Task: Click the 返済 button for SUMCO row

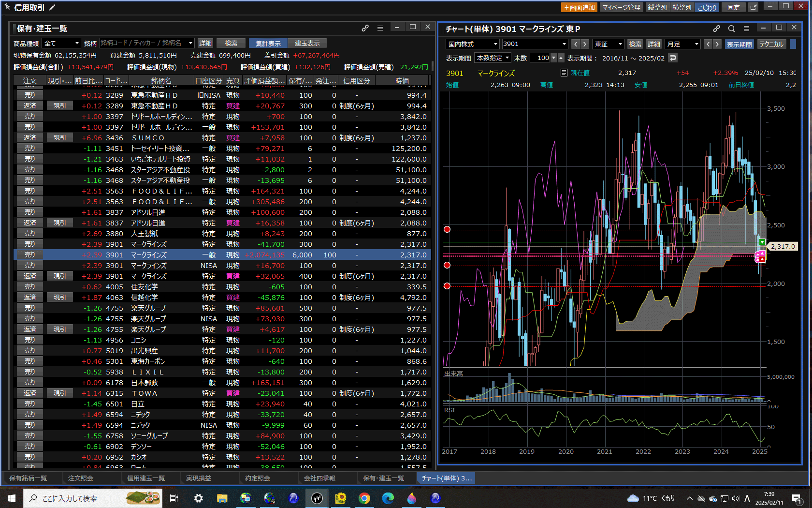Action: pyautogui.click(x=30, y=138)
